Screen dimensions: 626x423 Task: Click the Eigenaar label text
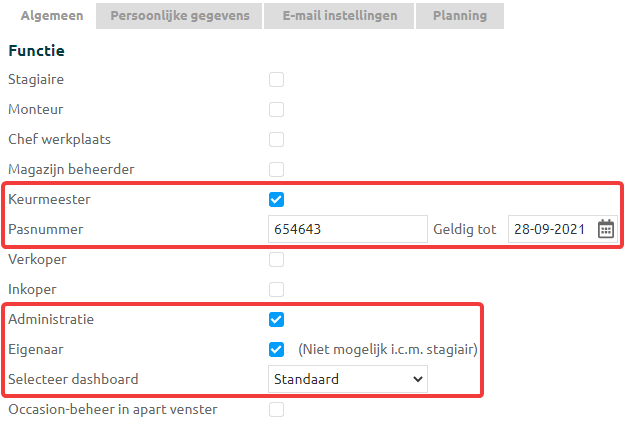click(x=36, y=349)
